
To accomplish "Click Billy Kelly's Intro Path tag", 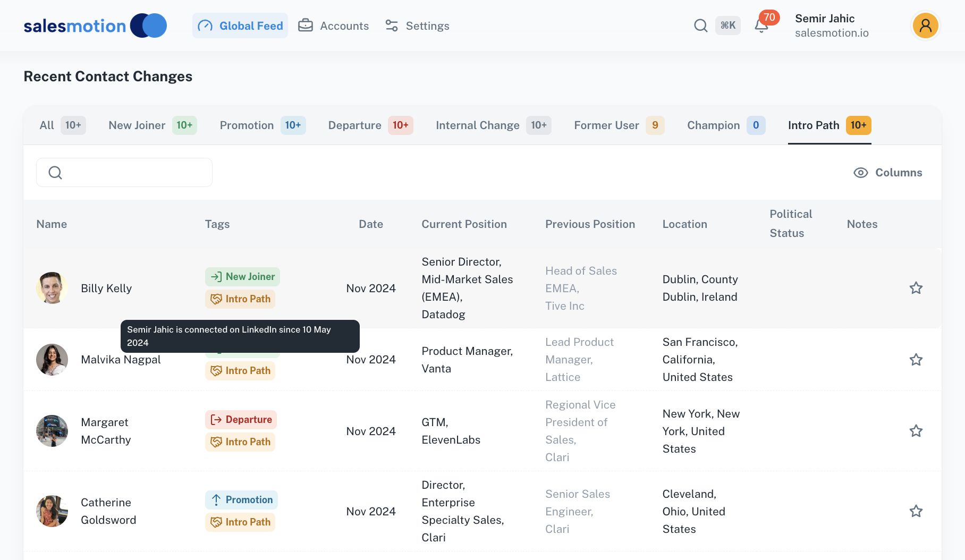I will (x=240, y=299).
